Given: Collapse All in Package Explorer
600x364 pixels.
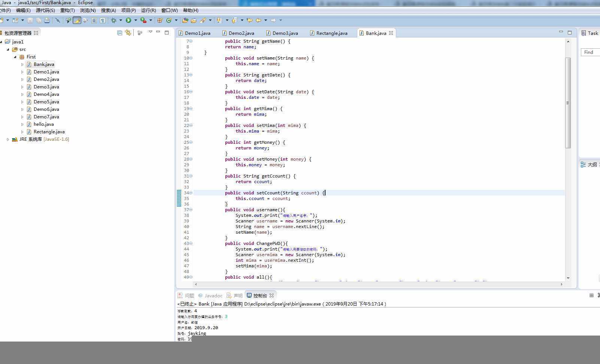Looking at the screenshot, I should coord(120,33).
